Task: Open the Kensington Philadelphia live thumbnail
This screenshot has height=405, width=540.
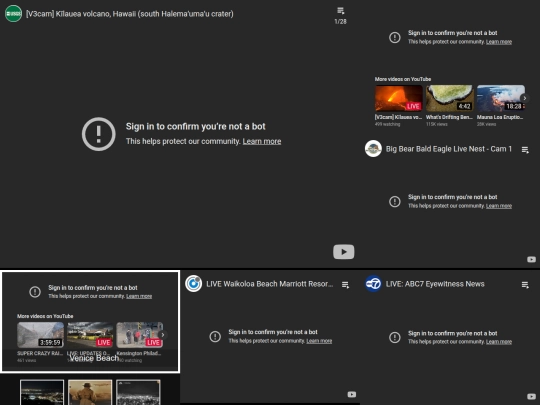Action: pyautogui.click(x=139, y=335)
